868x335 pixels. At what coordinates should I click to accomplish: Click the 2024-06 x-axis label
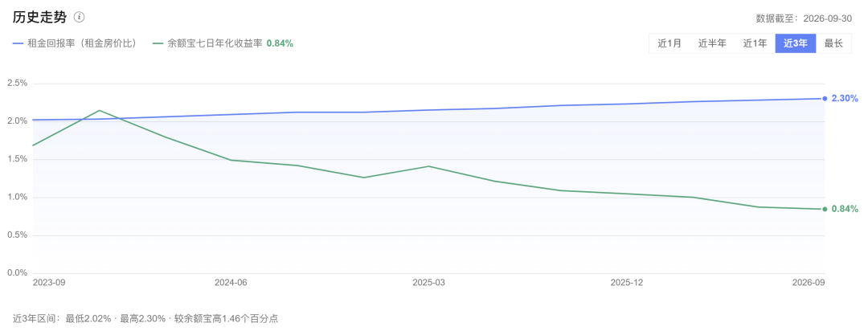coord(231,282)
